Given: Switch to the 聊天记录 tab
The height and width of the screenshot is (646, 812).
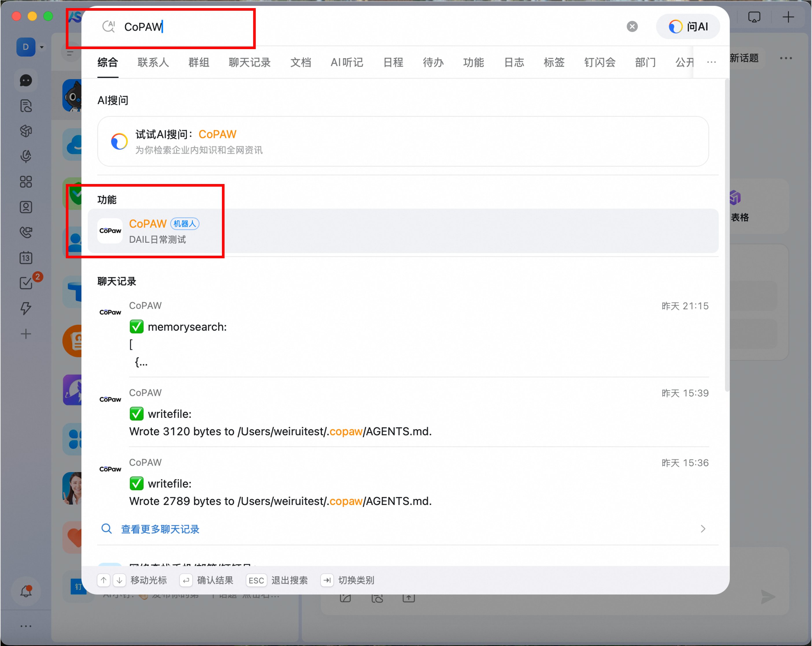Looking at the screenshot, I should [x=249, y=62].
